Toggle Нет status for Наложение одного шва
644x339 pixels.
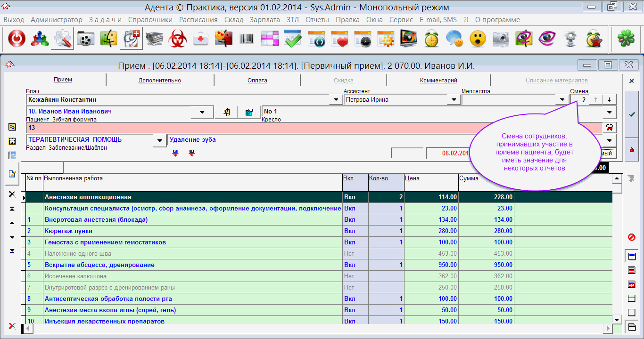click(349, 254)
